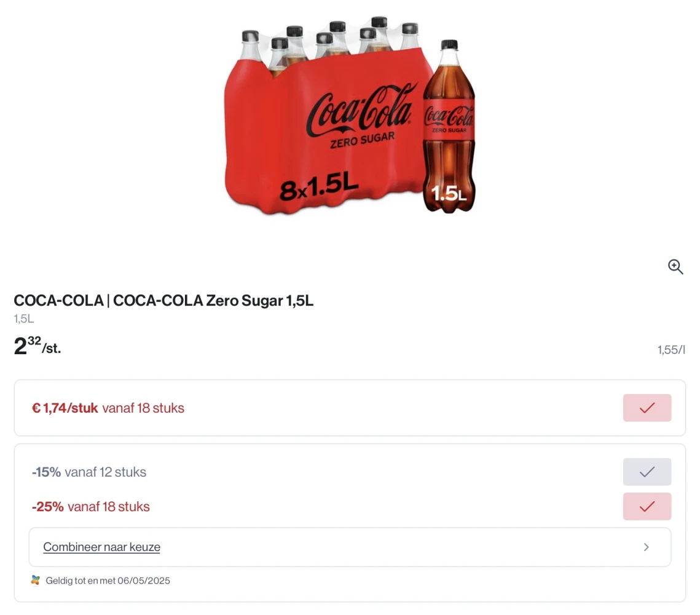Click the gray 1,5L subtitle under title
Screen dimensions: 700x615
pyautogui.click(x=24, y=319)
